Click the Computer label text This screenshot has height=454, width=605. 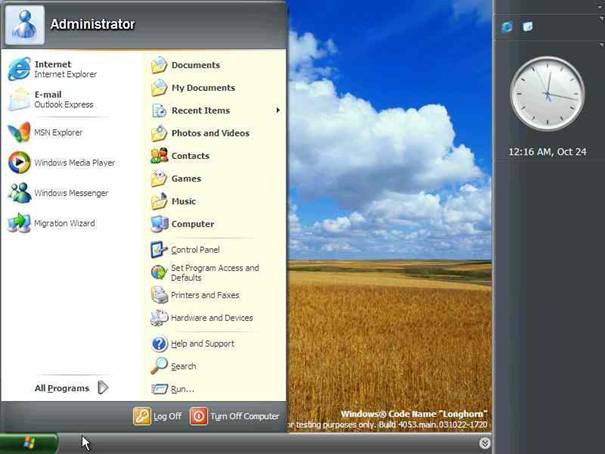(193, 224)
